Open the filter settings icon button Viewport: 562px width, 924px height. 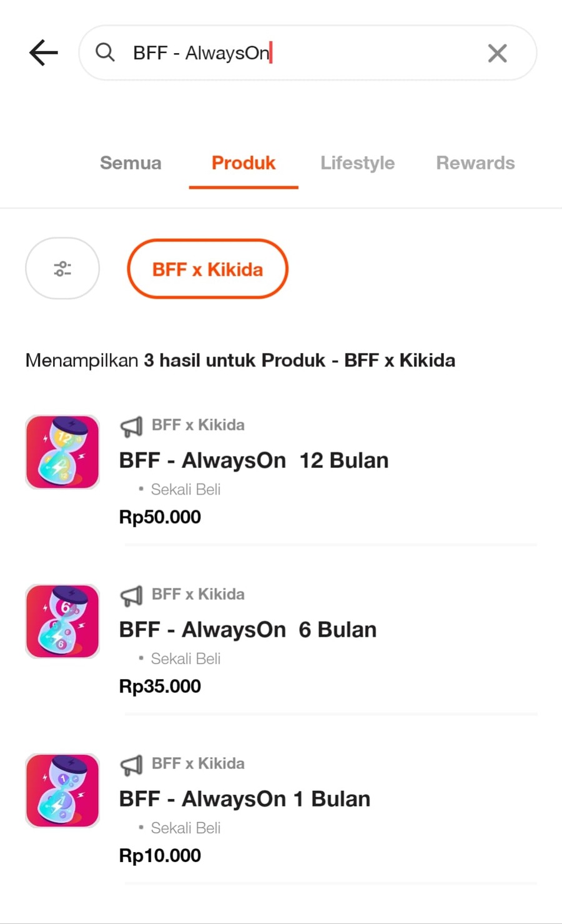point(62,269)
